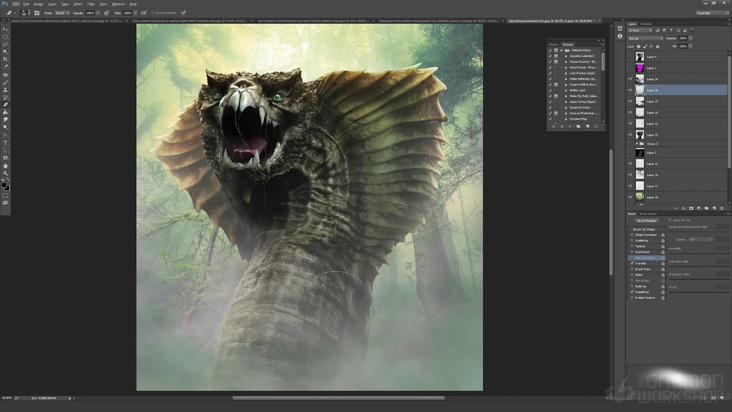The width and height of the screenshot is (732, 412).
Task: Click the create new group folder icon in Layers
Action: [706, 208]
